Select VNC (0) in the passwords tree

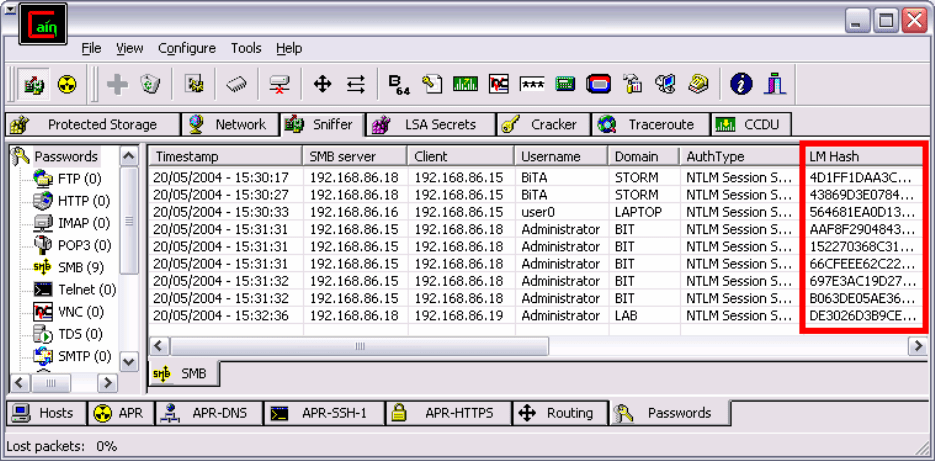pyautogui.click(x=81, y=312)
